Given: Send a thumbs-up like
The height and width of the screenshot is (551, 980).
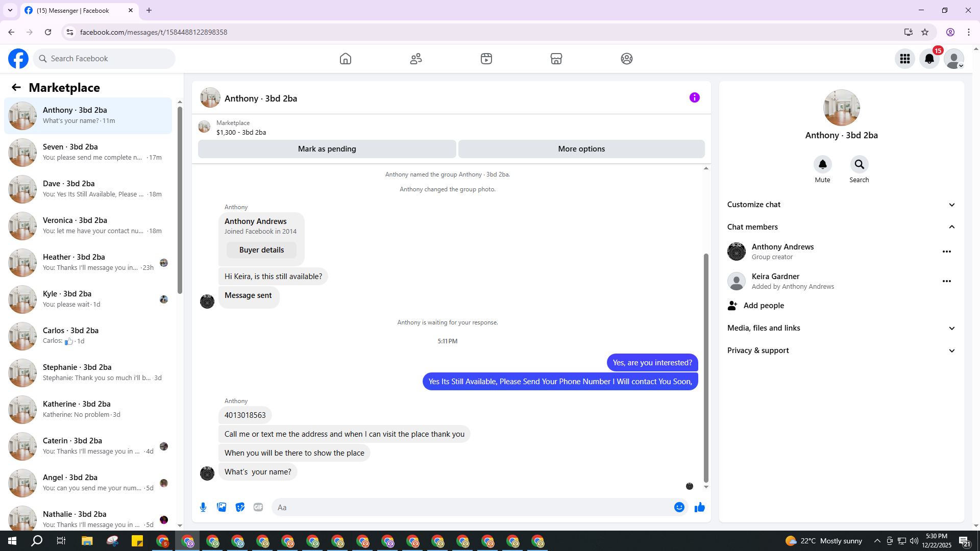Looking at the screenshot, I should 699,507.
